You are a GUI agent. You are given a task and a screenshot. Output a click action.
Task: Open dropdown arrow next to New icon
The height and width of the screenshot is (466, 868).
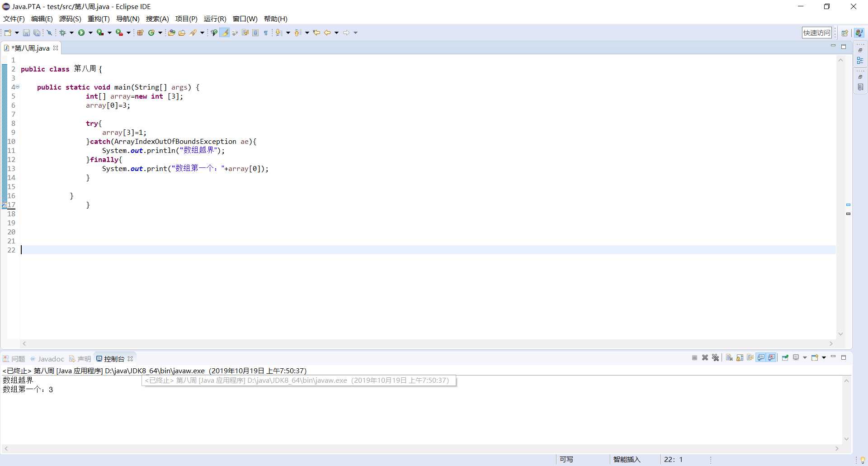point(17,33)
